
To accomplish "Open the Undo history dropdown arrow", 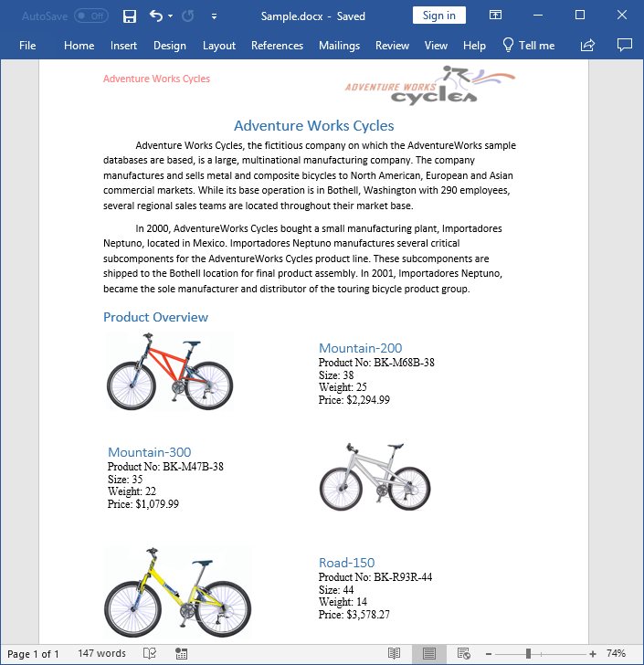I will coord(170,16).
